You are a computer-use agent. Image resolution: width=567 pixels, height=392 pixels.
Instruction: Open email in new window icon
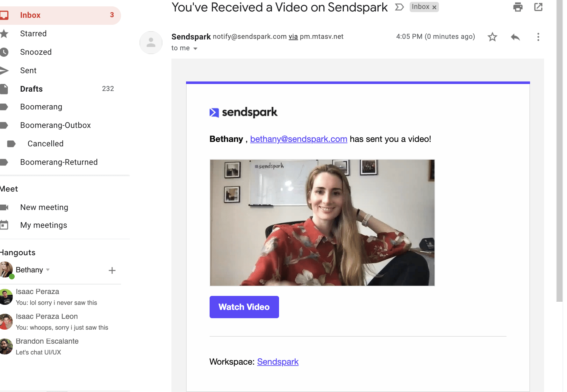538,7
